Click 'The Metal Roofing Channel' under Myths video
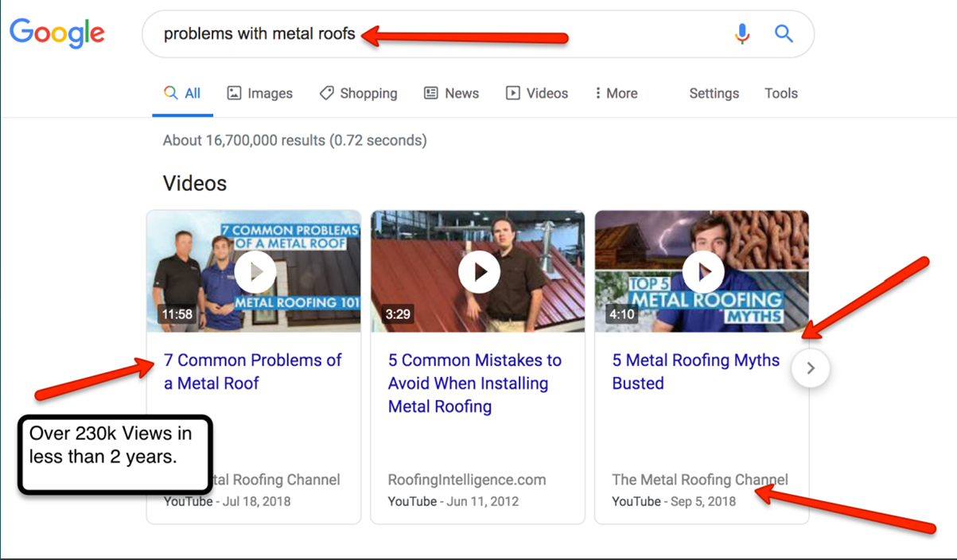 click(700, 480)
